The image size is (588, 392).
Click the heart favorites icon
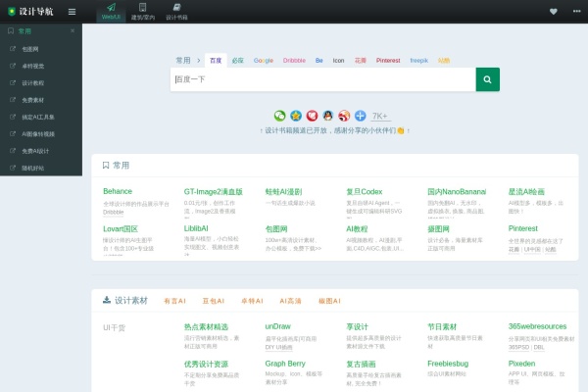point(554,12)
